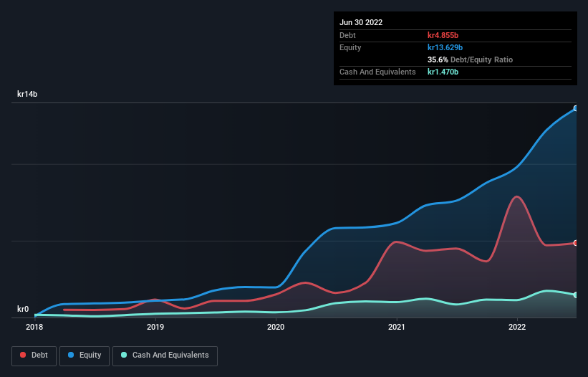This screenshot has width=588, height=377.
Task: Click the kr4.855b debt value
Action: point(443,35)
